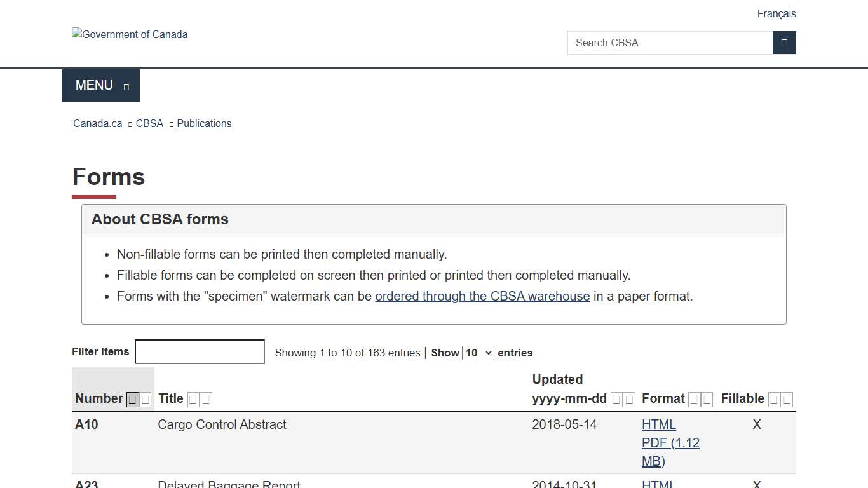Click left sort icon beside Format header
This screenshot has width=868, height=488.
[694, 400]
